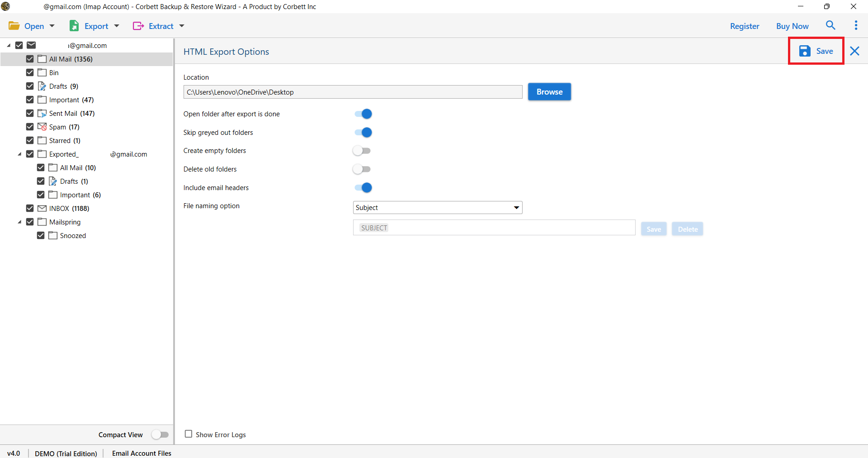Click the Spam folder icon
The width and height of the screenshot is (868, 458).
42,127
